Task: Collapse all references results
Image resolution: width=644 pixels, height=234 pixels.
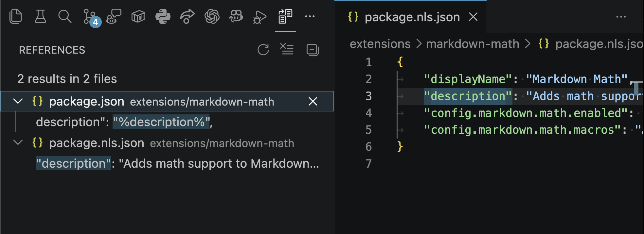Action: click(x=313, y=50)
